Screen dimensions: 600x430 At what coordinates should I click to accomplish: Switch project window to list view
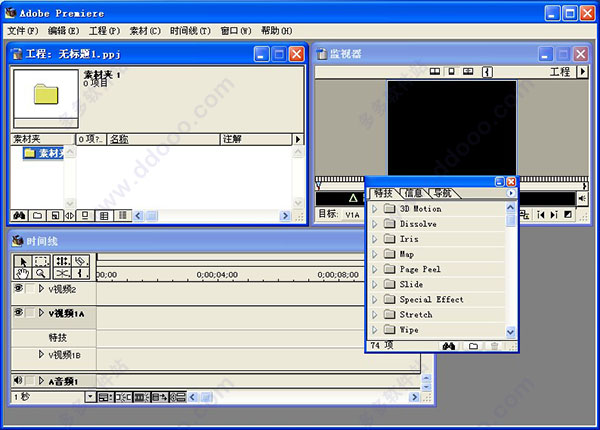(x=122, y=216)
